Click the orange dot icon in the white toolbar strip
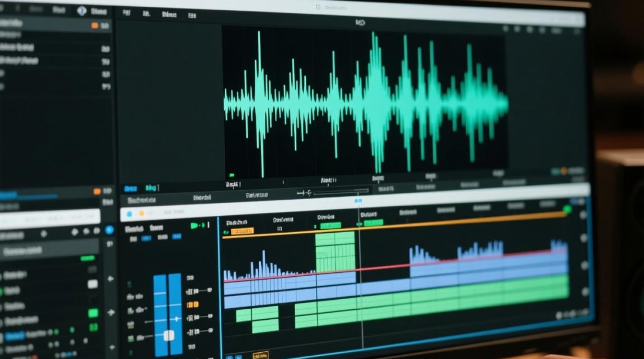This screenshot has width=644, height=359. 141,213
